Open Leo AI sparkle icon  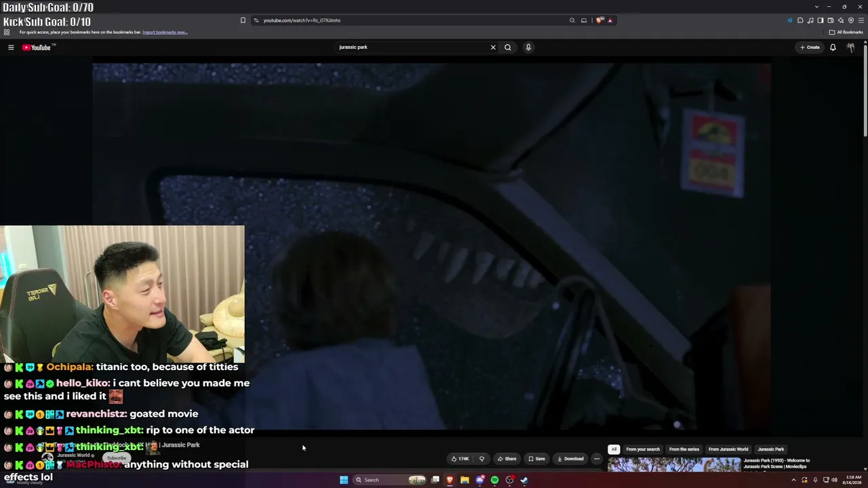coord(841,20)
